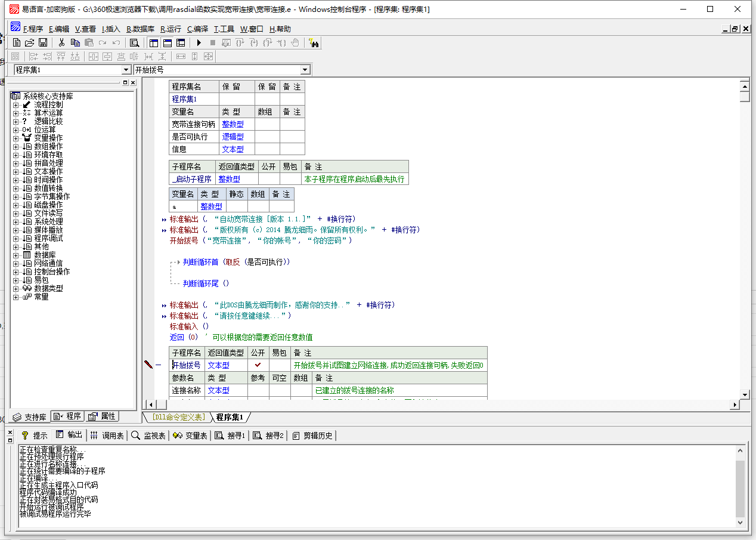Image resolution: width=756 pixels, height=540 pixels.
Task: Click the 整数型 type link for 宽带连接句柄
Action: (x=233, y=124)
